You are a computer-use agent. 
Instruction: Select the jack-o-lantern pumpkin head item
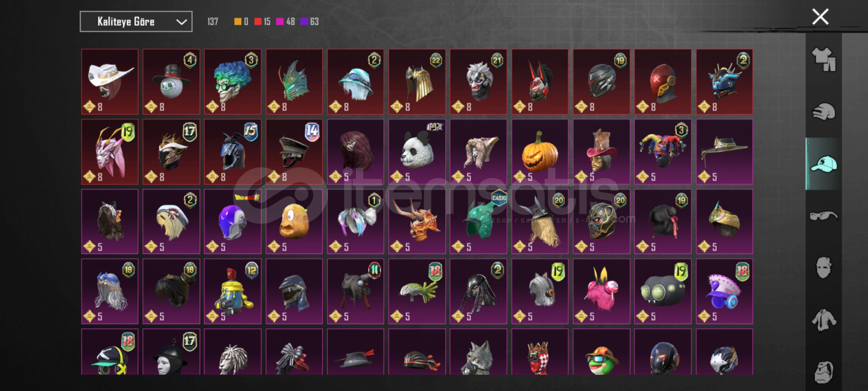click(540, 152)
